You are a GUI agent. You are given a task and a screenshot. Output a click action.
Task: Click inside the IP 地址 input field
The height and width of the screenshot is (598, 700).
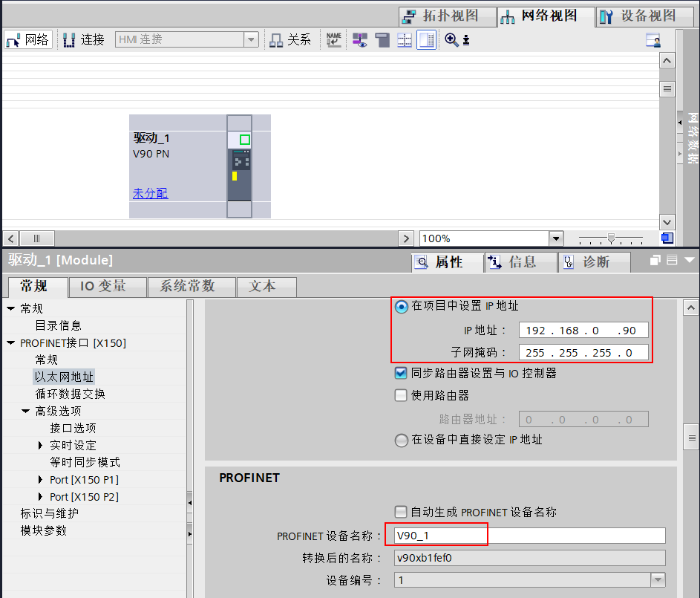click(584, 330)
